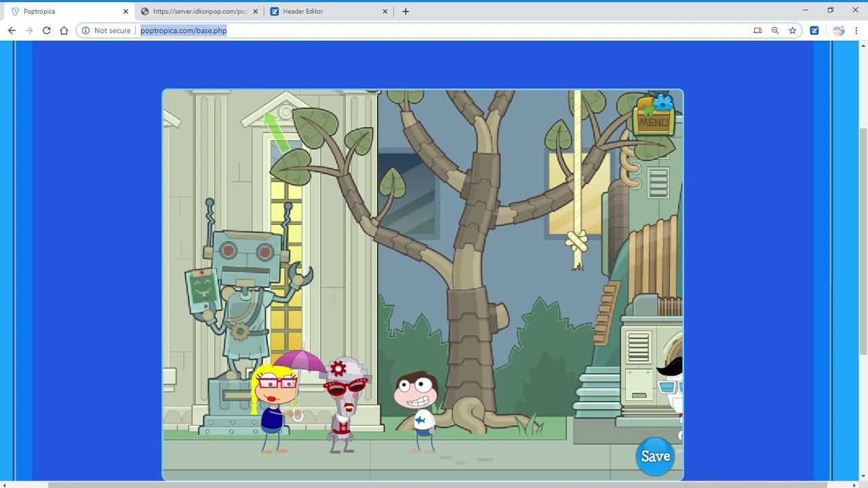This screenshot has height=488, width=868.
Task: Open a new browser tab
Action: coord(406,12)
